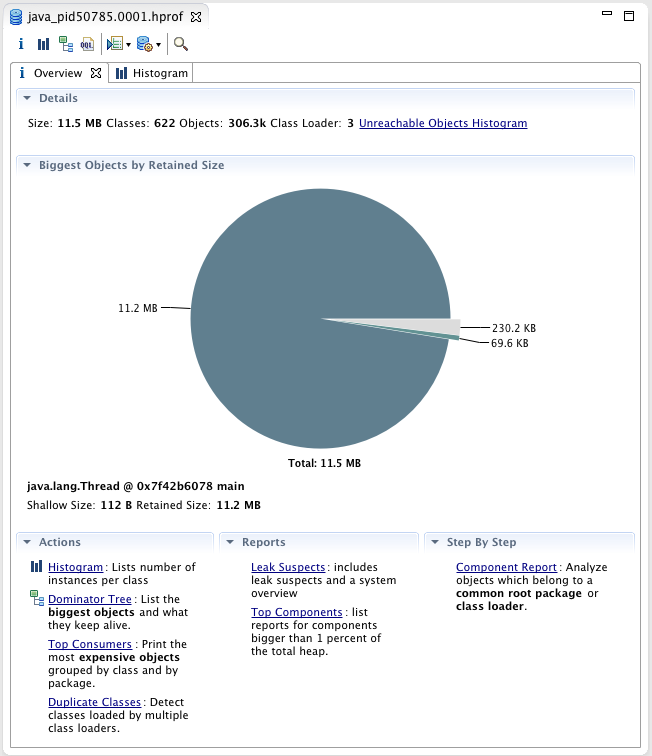Open the OQL query editor icon
Viewport: 652px width, 756px height.
tap(87, 44)
